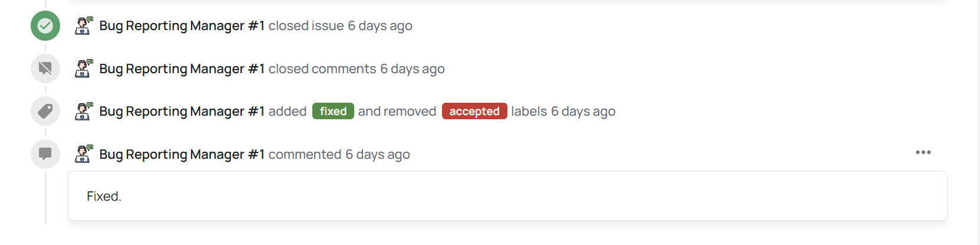Open avatar beside the labels event
Image resolution: width=980 pixels, height=245 pixels.
click(84, 111)
